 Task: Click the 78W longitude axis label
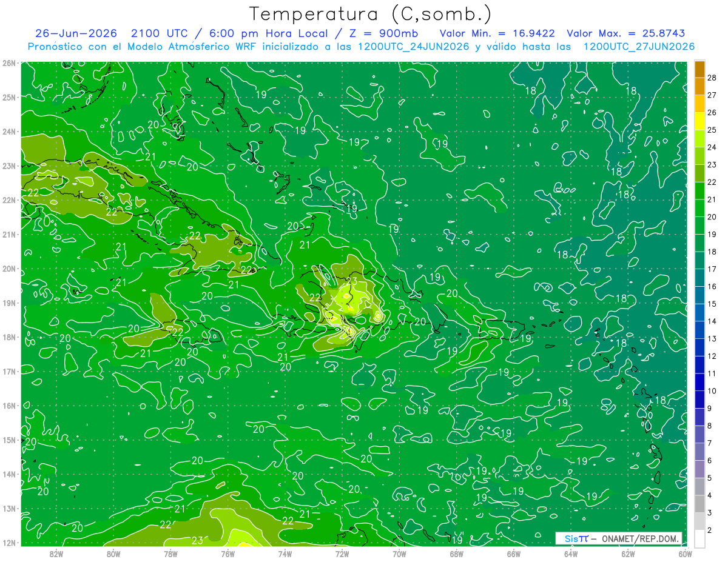[x=170, y=554]
